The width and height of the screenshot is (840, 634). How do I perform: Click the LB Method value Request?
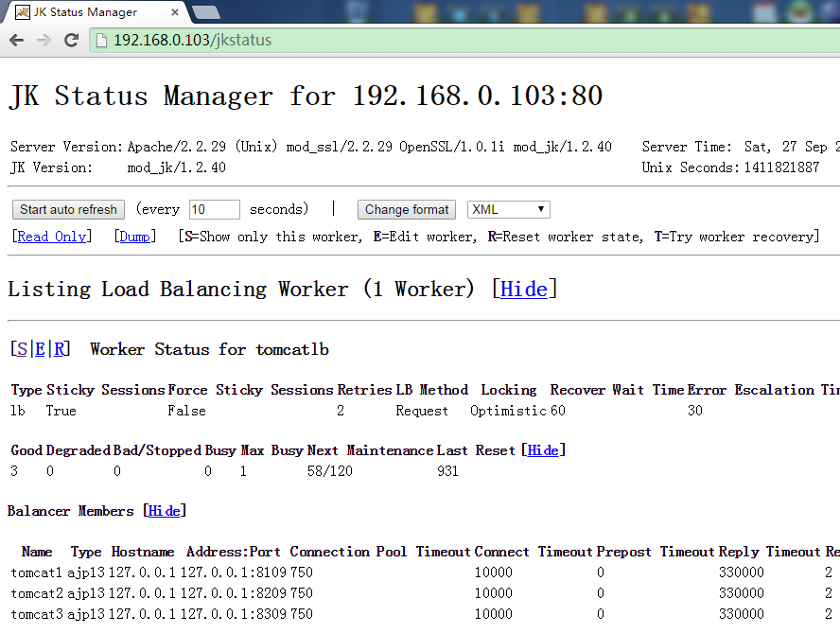[x=422, y=411]
